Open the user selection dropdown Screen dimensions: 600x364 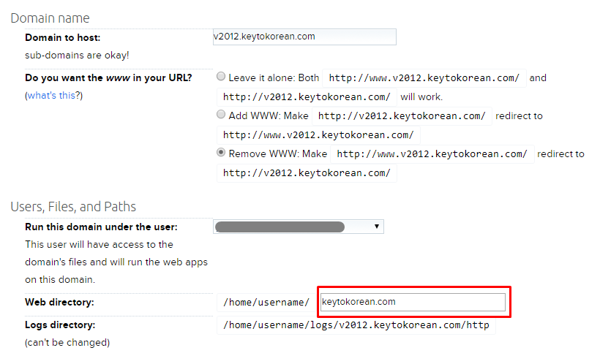pyautogui.click(x=299, y=227)
